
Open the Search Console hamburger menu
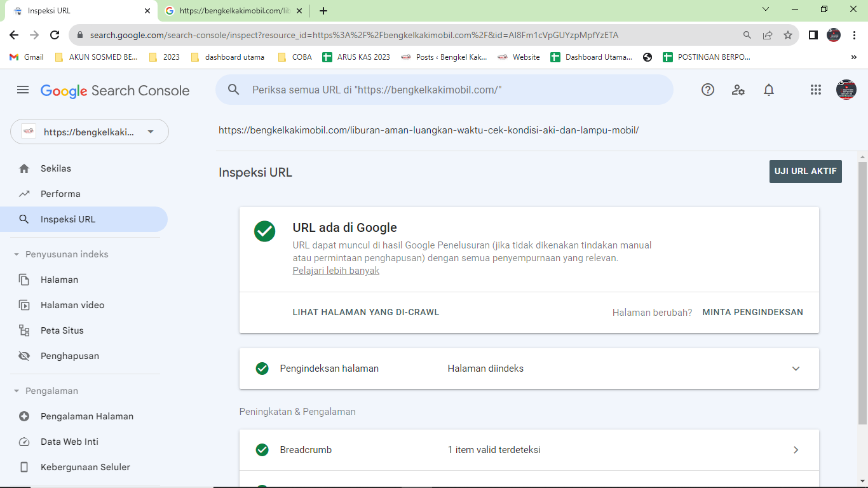coord(23,90)
